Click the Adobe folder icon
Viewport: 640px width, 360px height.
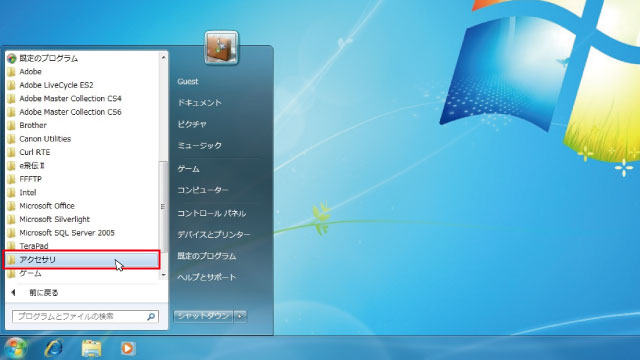coord(11,72)
